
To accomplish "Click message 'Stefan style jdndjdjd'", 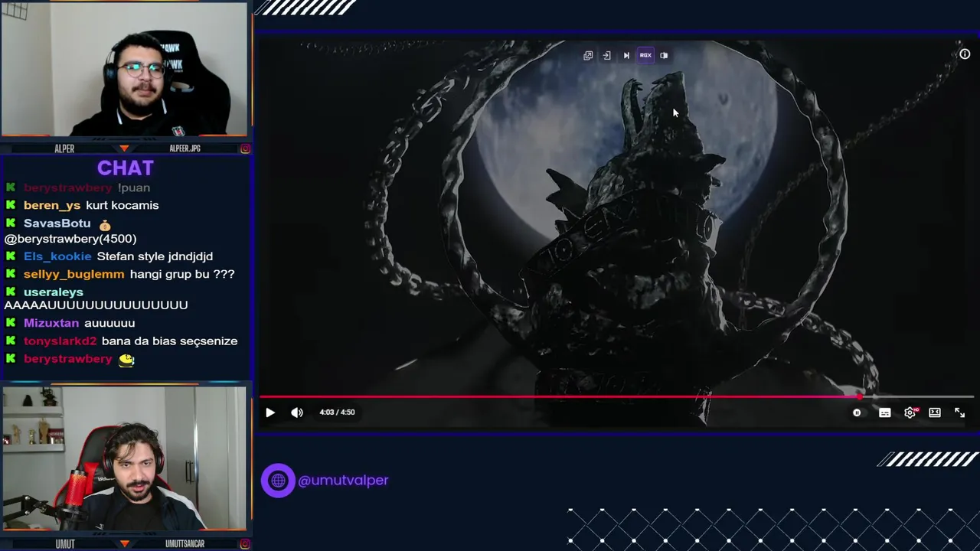I will tap(155, 256).
